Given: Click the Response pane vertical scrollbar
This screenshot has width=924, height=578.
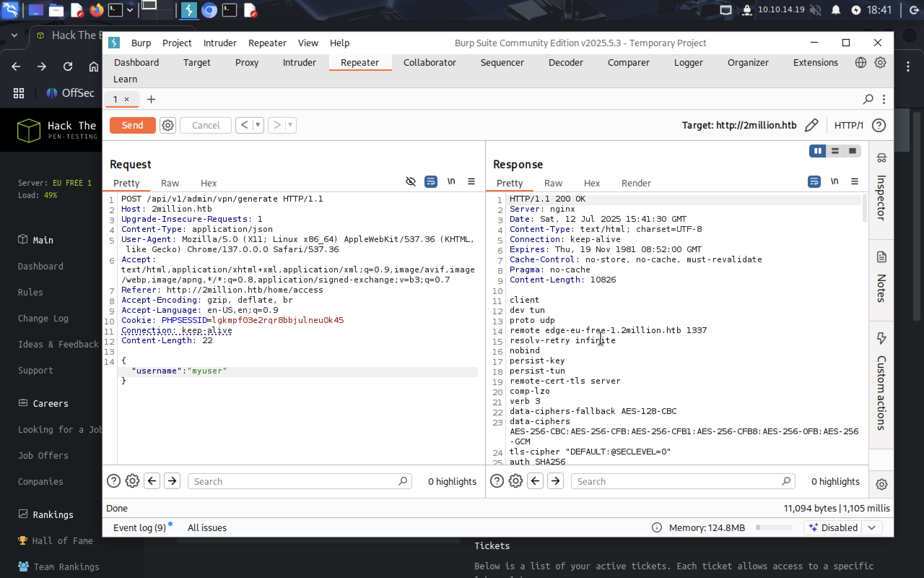Looking at the screenshot, I should [864, 208].
